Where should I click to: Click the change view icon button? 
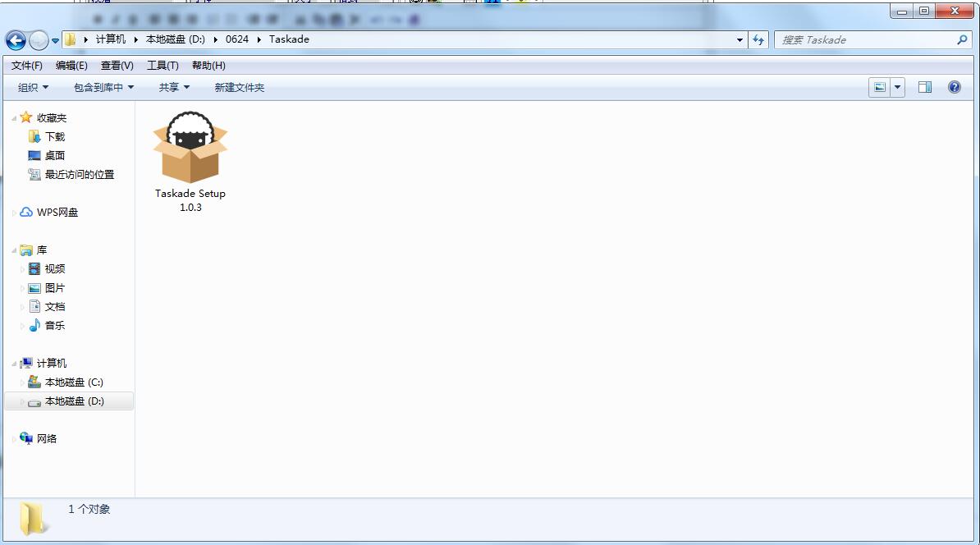[x=879, y=88]
